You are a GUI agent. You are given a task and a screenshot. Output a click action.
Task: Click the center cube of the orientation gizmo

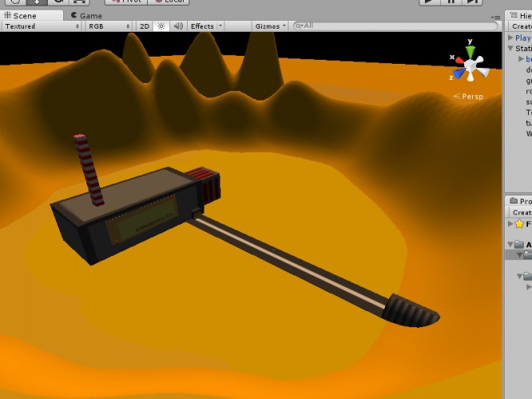coord(470,65)
